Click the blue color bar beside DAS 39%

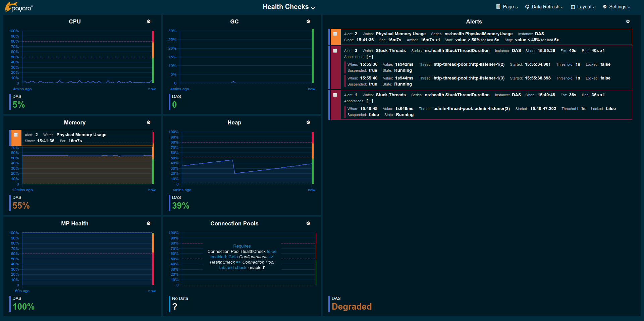(169, 203)
